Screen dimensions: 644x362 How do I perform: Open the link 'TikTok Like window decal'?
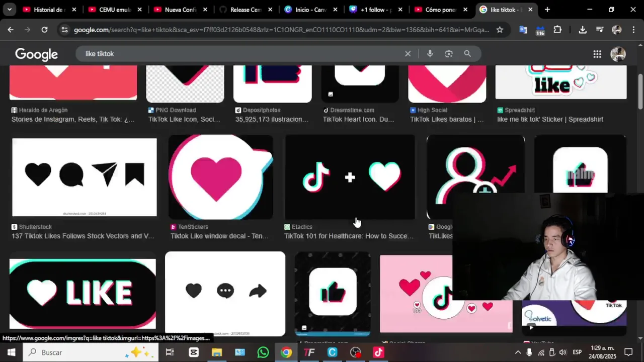(x=219, y=236)
